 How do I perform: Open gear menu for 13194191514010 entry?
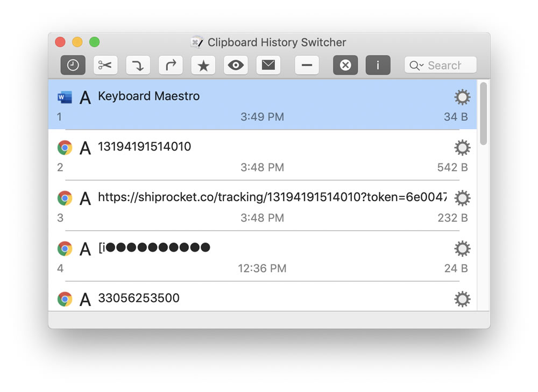[x=462, y=148]
